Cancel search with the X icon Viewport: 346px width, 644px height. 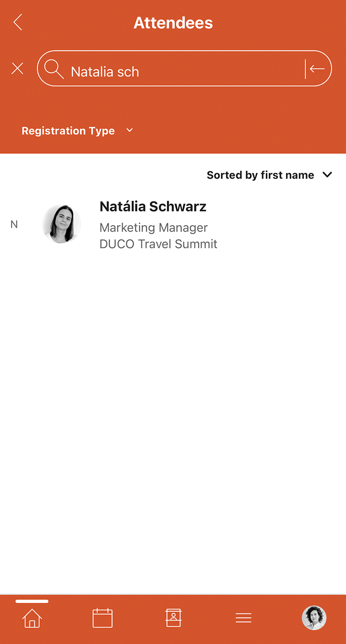pos(17,69)
